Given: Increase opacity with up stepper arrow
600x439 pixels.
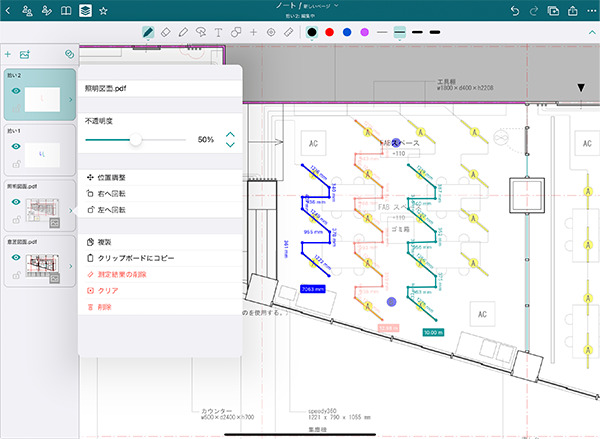Looking at the screenshot, I should click(x=230, y=134).
